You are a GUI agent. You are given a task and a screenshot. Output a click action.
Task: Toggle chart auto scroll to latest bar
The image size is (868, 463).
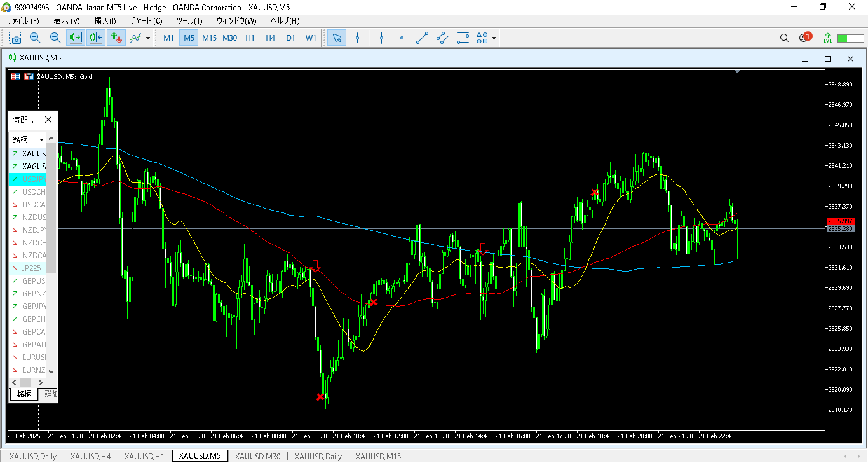[76, 38]
